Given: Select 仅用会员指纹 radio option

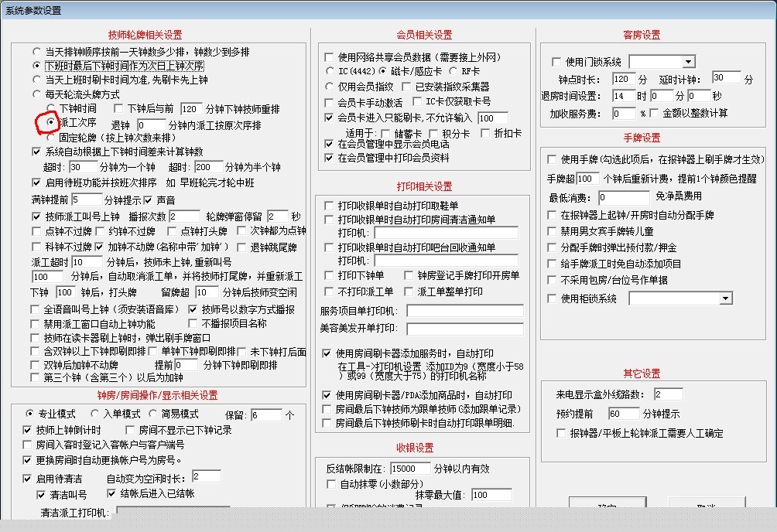Looking at the screenshot, I should 329,87.
